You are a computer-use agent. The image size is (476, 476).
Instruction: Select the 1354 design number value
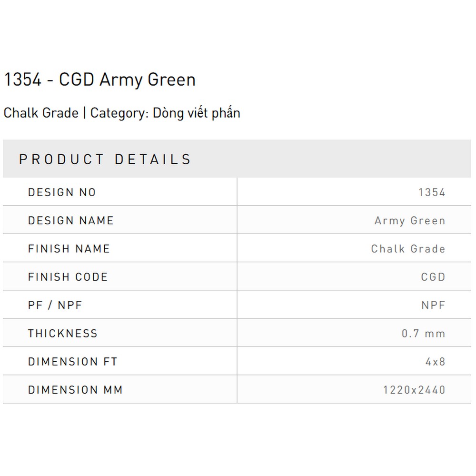pos(432,192)
